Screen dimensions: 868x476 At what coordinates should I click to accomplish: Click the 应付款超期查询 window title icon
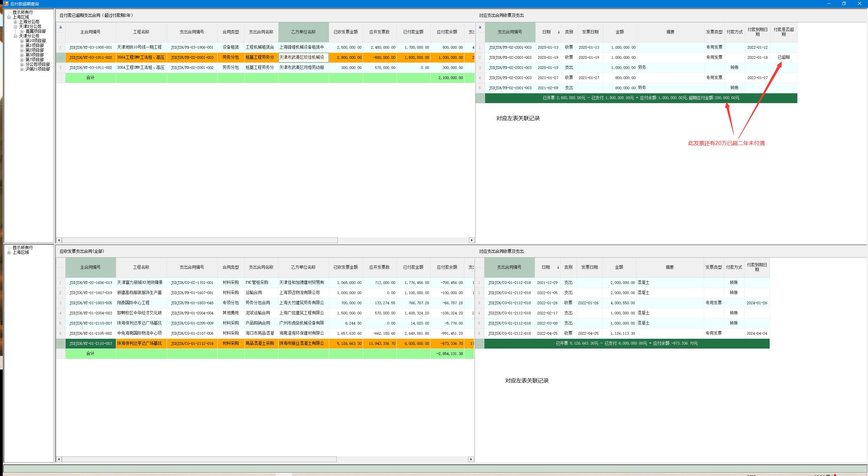pos(6,4)
